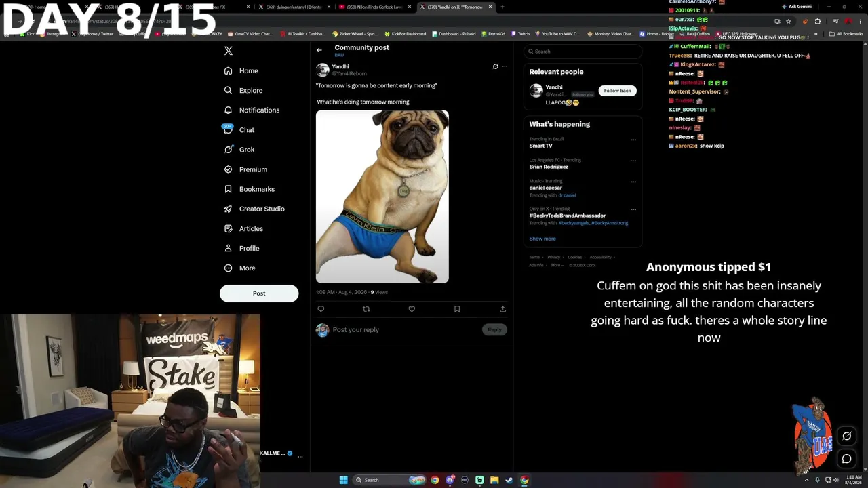Open the KickBot Dashboard bookmark
This screenshot has width=868, height=488.
406,33
